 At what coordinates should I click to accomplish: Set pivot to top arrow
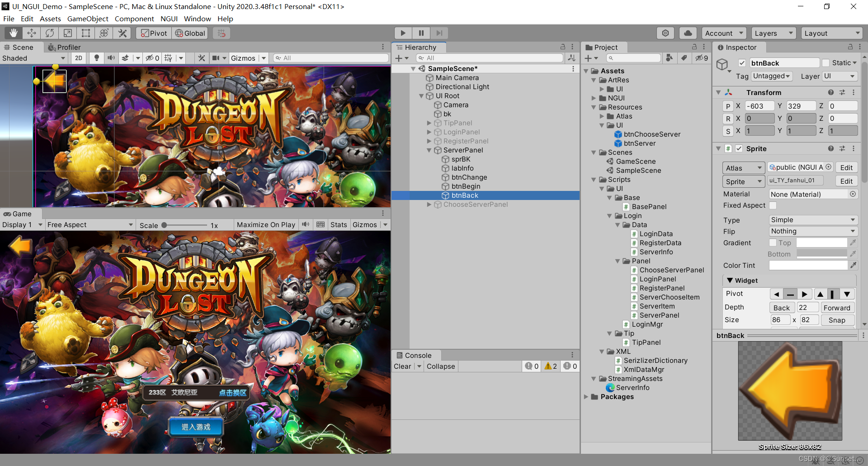[820, 294]
